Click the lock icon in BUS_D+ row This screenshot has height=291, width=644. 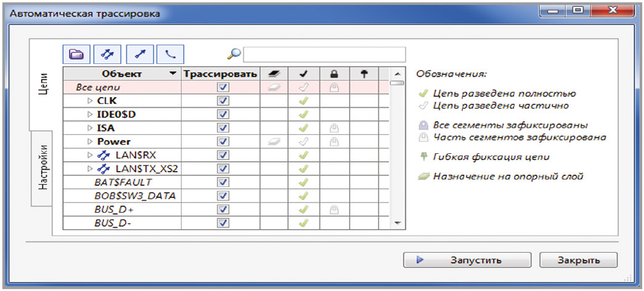pos(334,210)
